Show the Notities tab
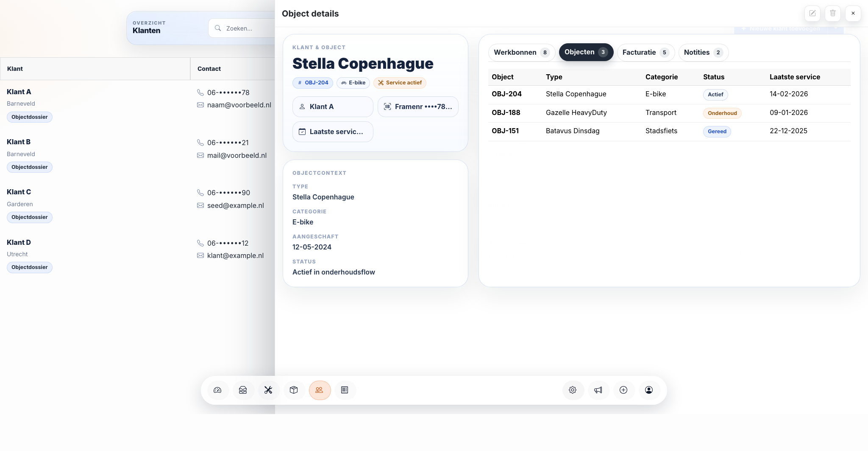868x451 pixels. click(704, 52)
